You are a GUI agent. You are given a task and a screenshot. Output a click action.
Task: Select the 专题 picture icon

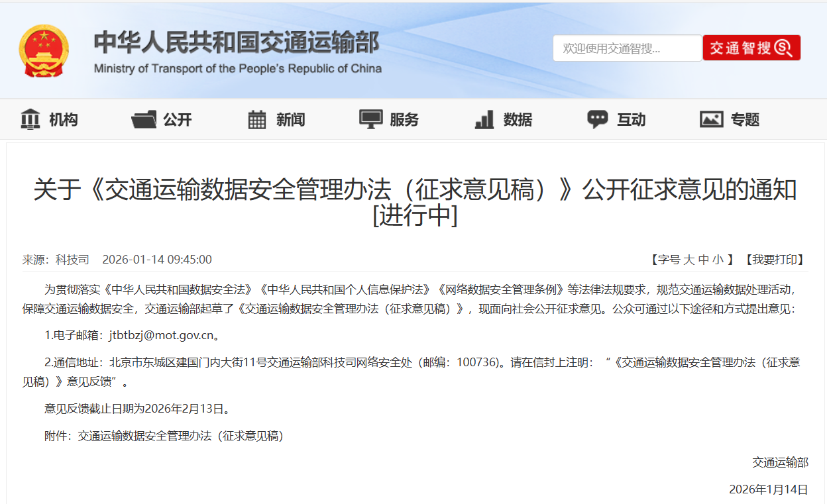711,119
